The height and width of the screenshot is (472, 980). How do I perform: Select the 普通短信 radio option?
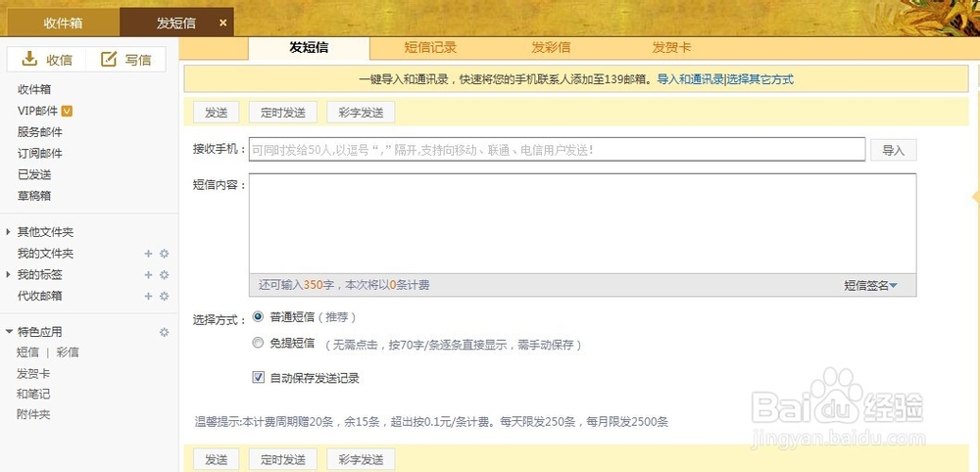click(x=258, y=316)
